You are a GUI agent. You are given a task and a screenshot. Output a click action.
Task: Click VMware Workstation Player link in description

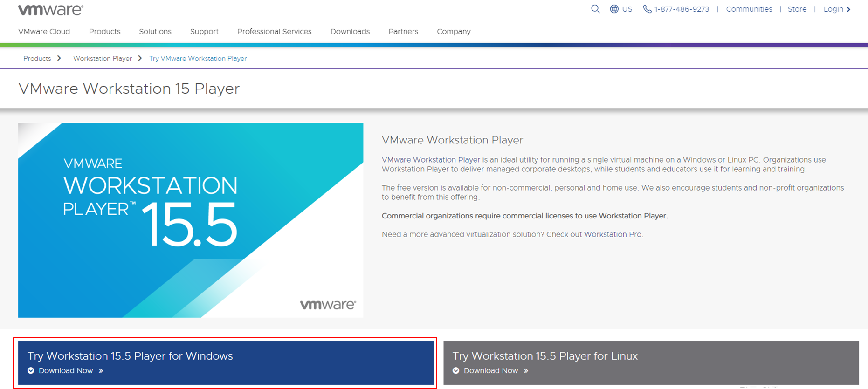(431, 160)
